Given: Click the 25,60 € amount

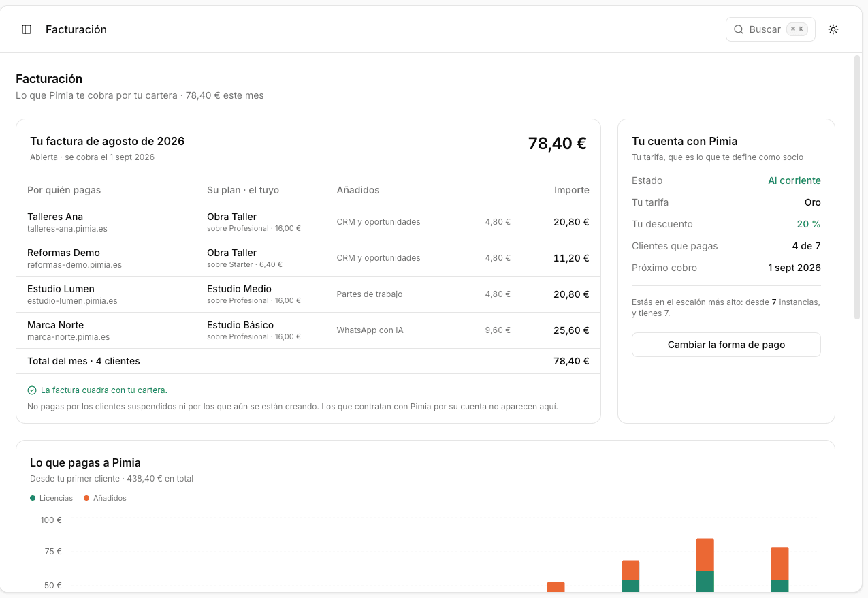Looking at the screenshot, I should (571, 330).
